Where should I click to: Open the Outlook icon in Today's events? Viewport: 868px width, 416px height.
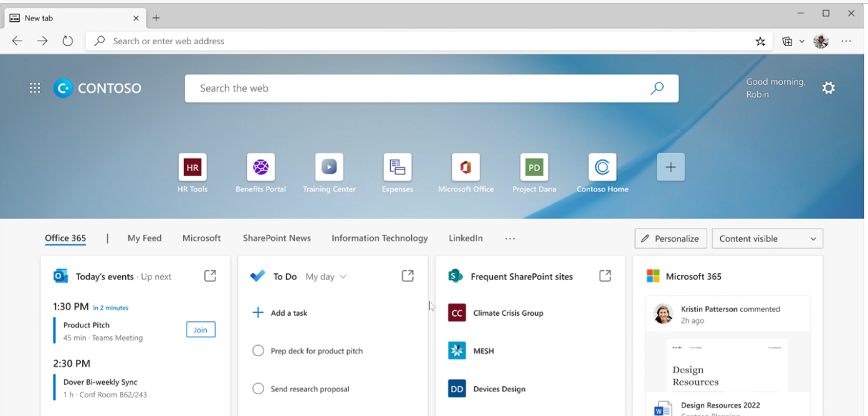pyautogui.click(x=60, y=276)
